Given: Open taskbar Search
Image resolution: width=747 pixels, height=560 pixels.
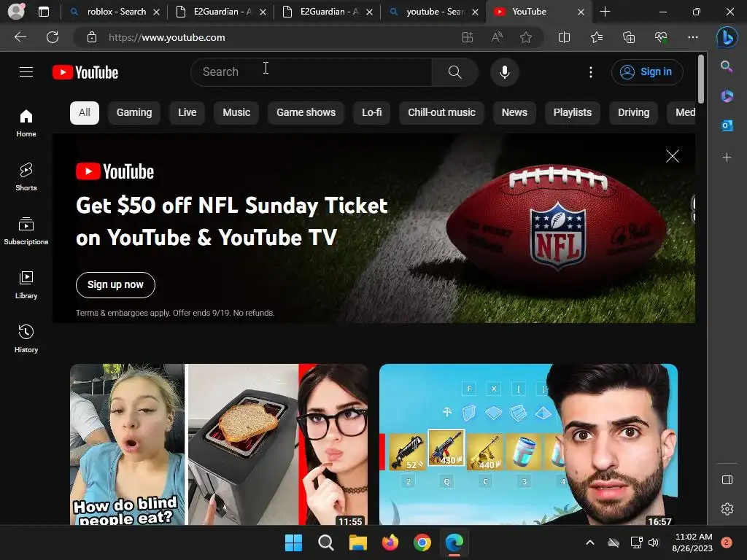Looking at the screenshot, I should pyautogui.click(x=326, y=542).
